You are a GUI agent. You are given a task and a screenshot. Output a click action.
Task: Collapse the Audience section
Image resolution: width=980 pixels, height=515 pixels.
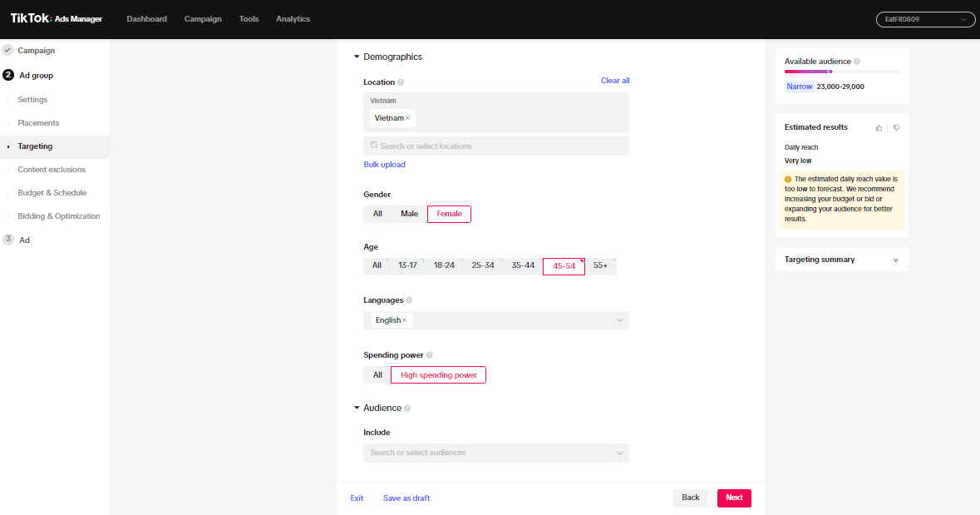[x=357, y=408]
